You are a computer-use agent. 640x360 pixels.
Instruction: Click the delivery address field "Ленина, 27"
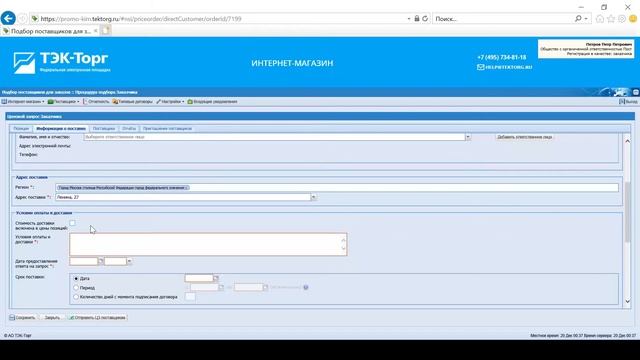pos(183,197)
